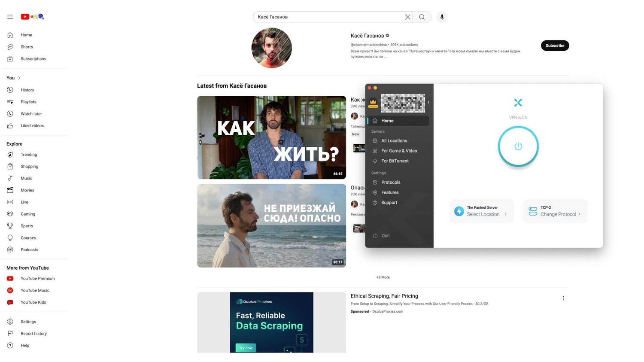Screen dimensions: 644x362
Task: Open Select Location for The Fastest Server
Action: pyautogui.click(x=481, y=211)
